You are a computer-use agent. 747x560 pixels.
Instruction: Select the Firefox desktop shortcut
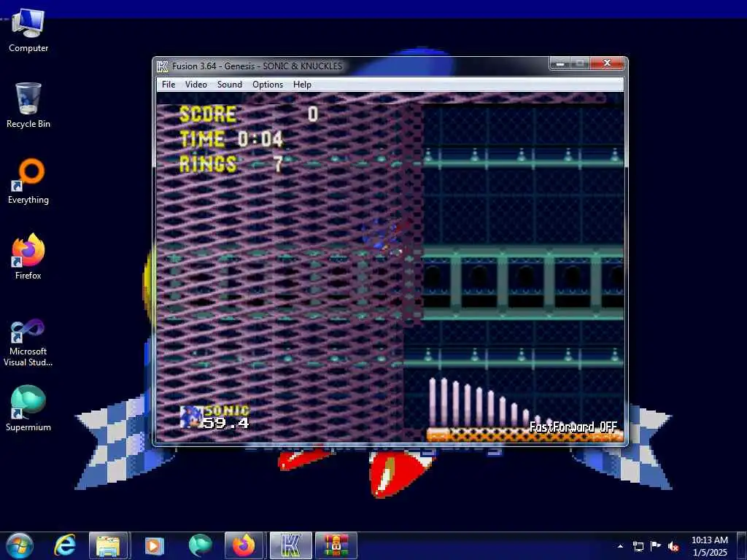(28, 256)
